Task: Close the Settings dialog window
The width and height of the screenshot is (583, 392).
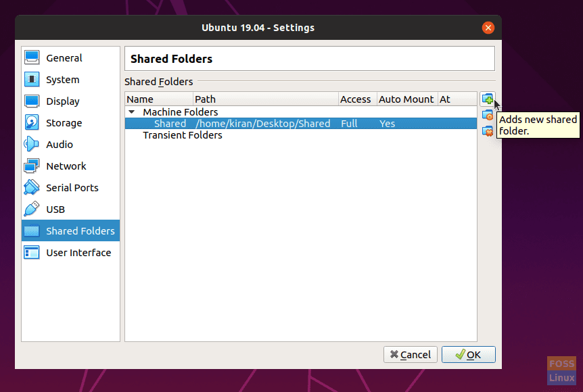Action: click(x=488, y=28)
